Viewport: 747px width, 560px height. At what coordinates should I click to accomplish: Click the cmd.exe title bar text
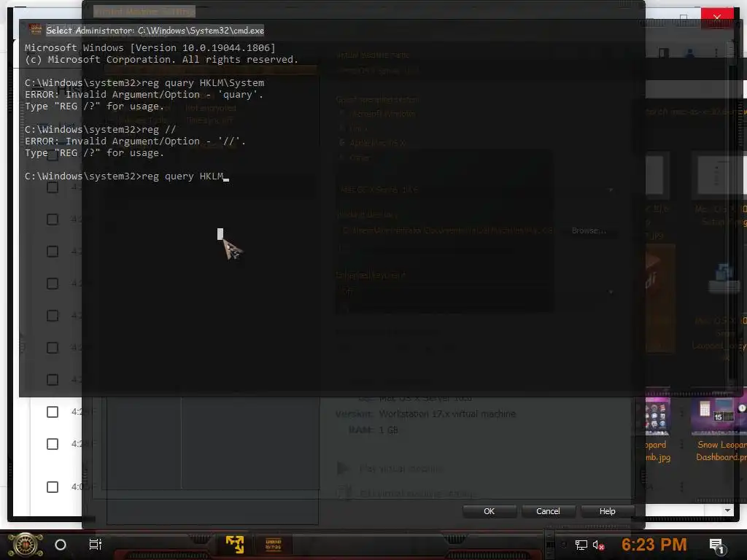(x=155, y=31)
